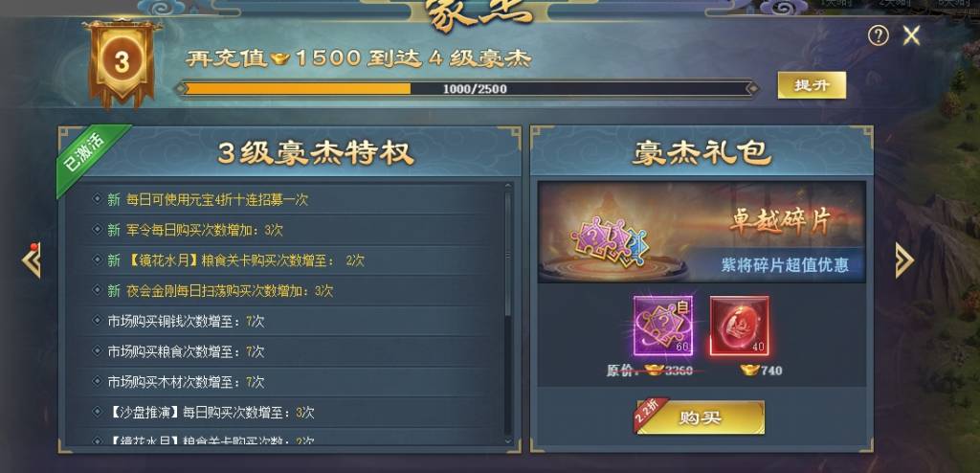Click the gold ingot icon beside 1500
The width and height of the screenshot is (980, 473).
pos(280,58)
